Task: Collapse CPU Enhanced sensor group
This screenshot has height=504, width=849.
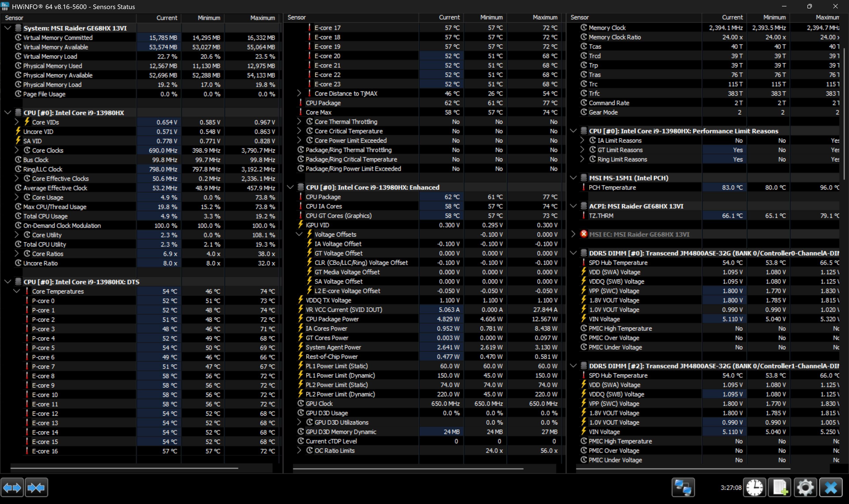Action: 290,187
